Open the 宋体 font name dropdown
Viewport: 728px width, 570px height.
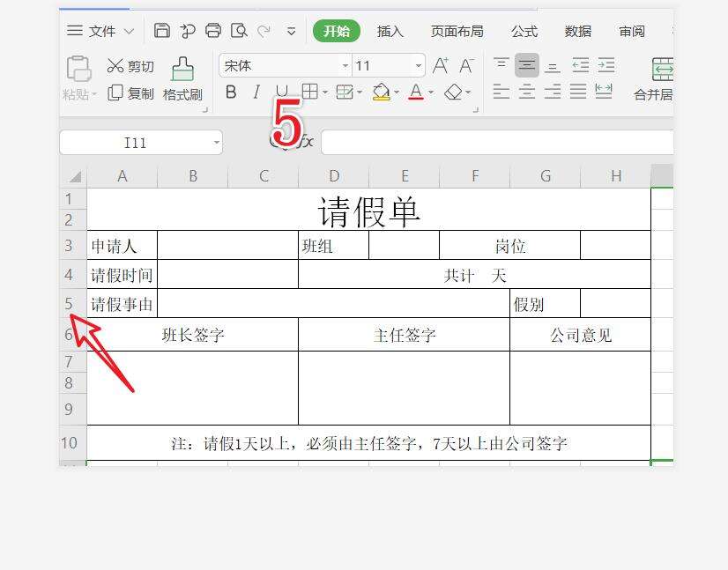[x=345, y=65]
